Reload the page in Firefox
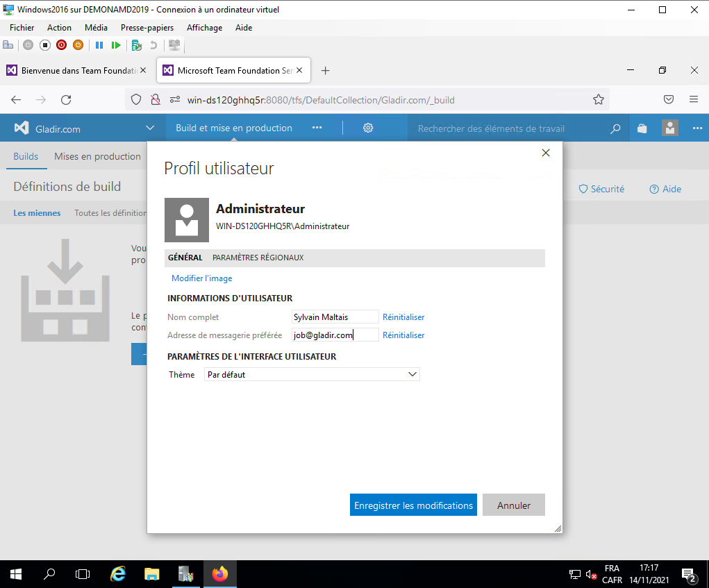Image resolution: width=709 pixels, height=588 pixels. [66, 100]
